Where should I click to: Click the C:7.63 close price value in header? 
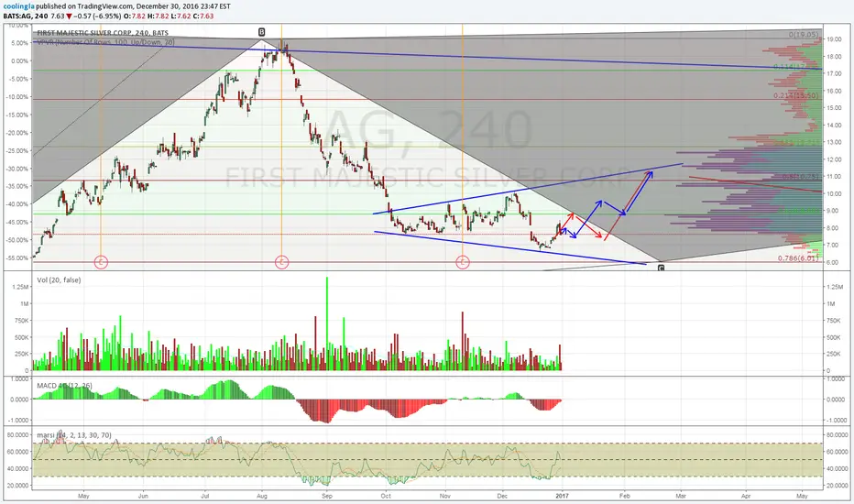(203, 16)
